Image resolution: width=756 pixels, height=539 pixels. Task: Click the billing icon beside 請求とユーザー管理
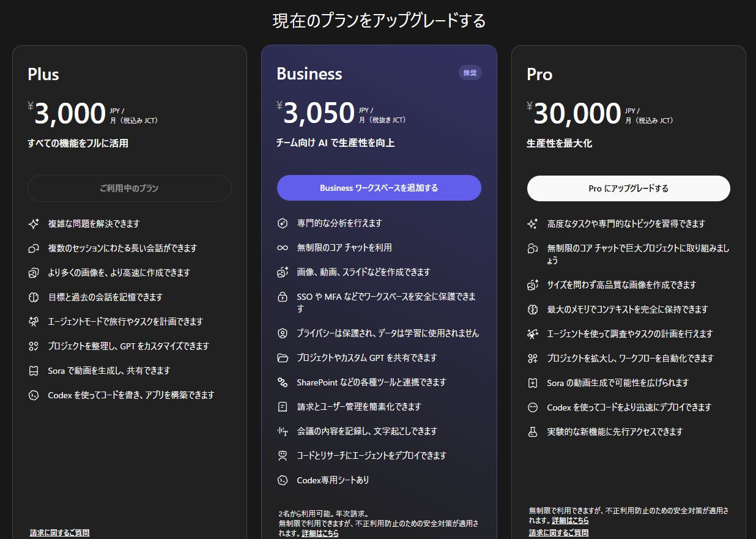click(282, 407)
